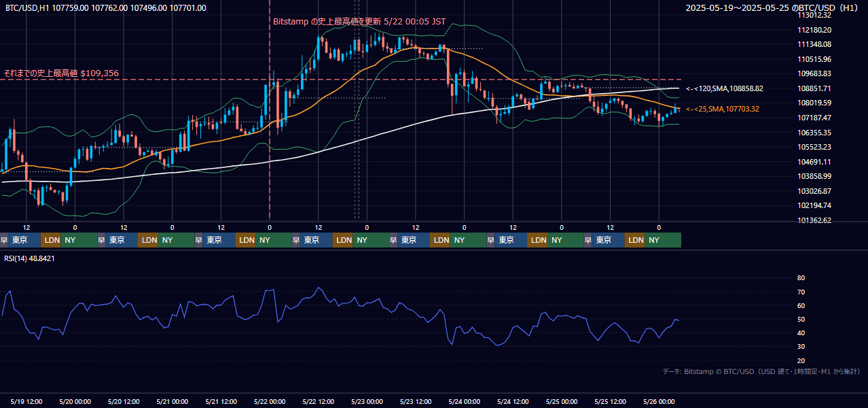Image resolution: width=868 pixels, height=408 pixels.
Task: Click the 5/22 00:00 time axis label
Action: 270,402
